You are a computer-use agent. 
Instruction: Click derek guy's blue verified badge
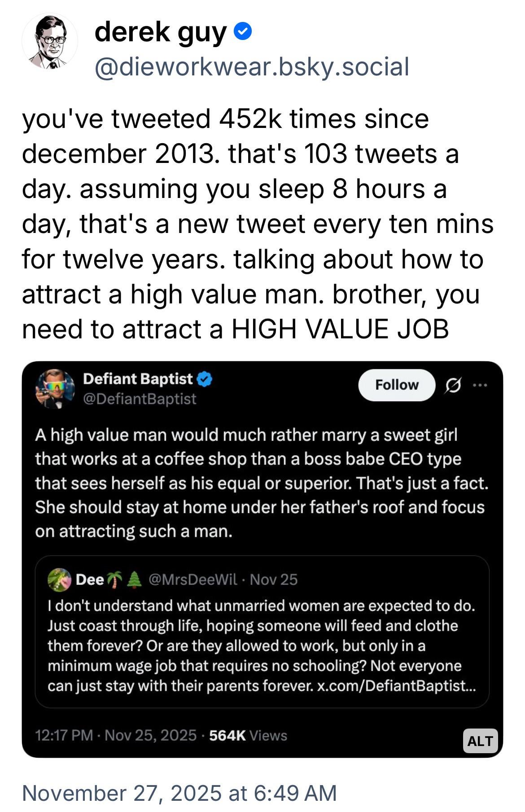pos(243,32)
